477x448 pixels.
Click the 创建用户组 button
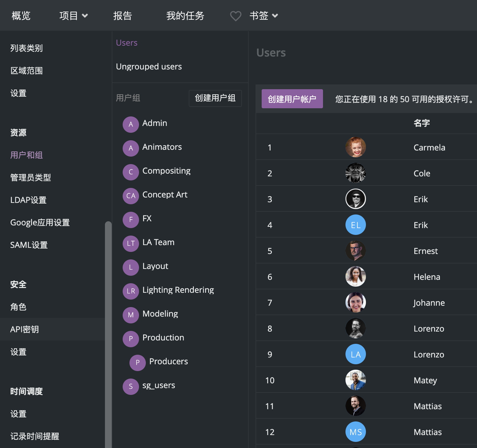215,98
